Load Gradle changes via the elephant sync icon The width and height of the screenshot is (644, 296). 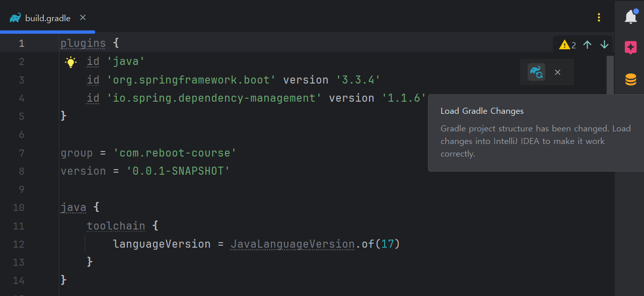536,72
